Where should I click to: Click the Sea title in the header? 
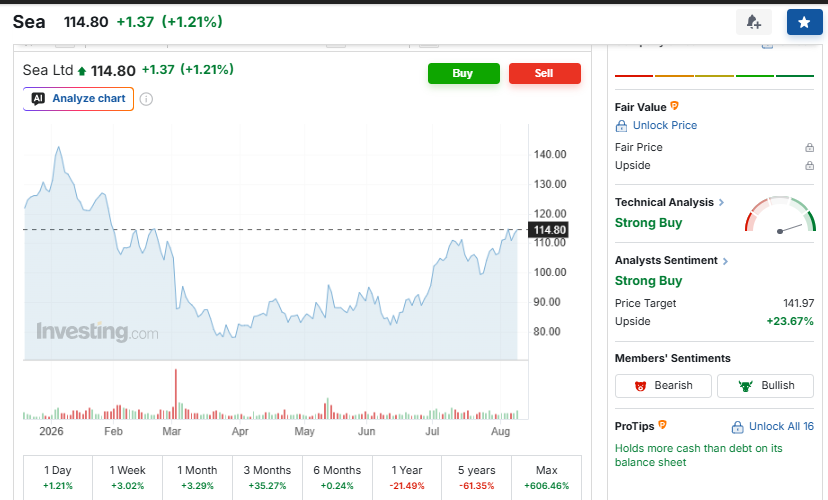coord(29,22)
